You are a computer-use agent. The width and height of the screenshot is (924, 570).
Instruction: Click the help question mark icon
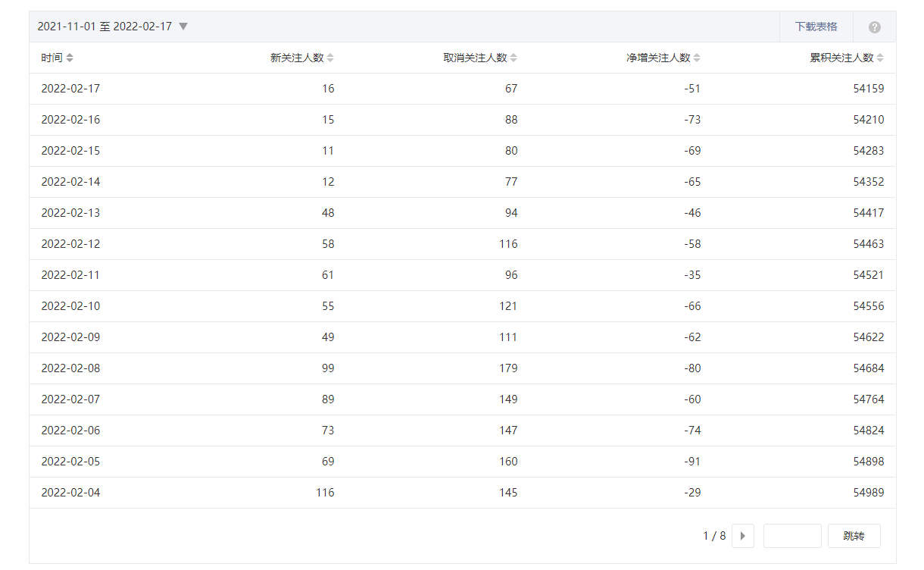click(x=875, y=27)
